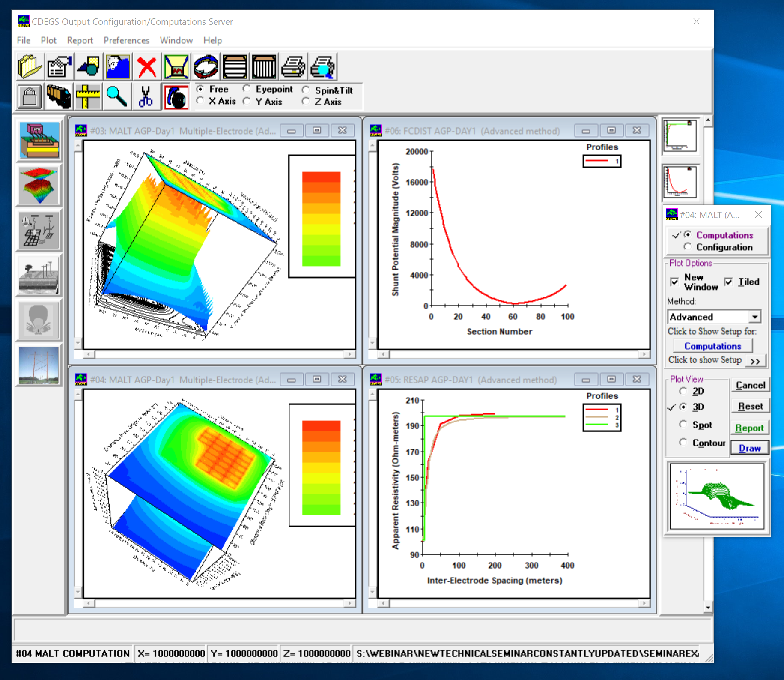Screen dimensions: 784x680
Task: Open the grid network sidebar icon
Action: coord(39,230)
